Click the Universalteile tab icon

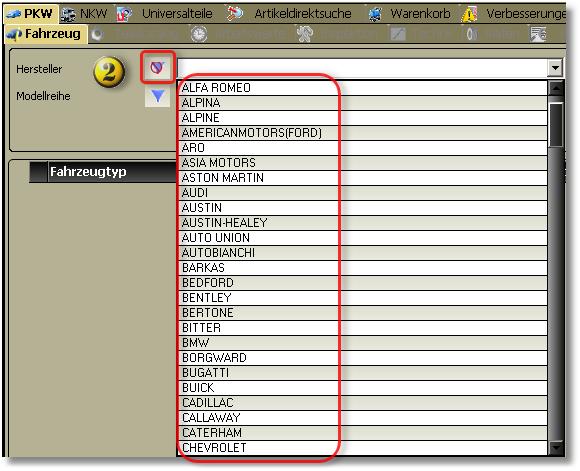tap(124, 14)
